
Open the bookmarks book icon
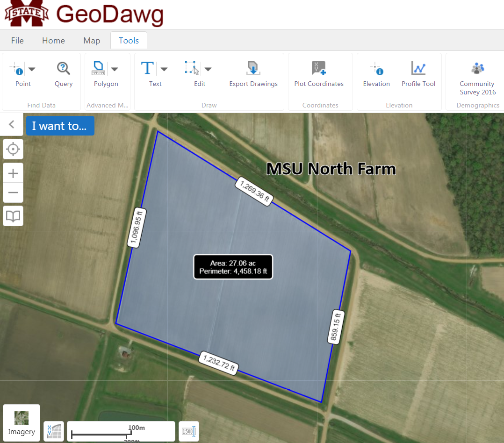pyautogui.click(x=13, y=216)
